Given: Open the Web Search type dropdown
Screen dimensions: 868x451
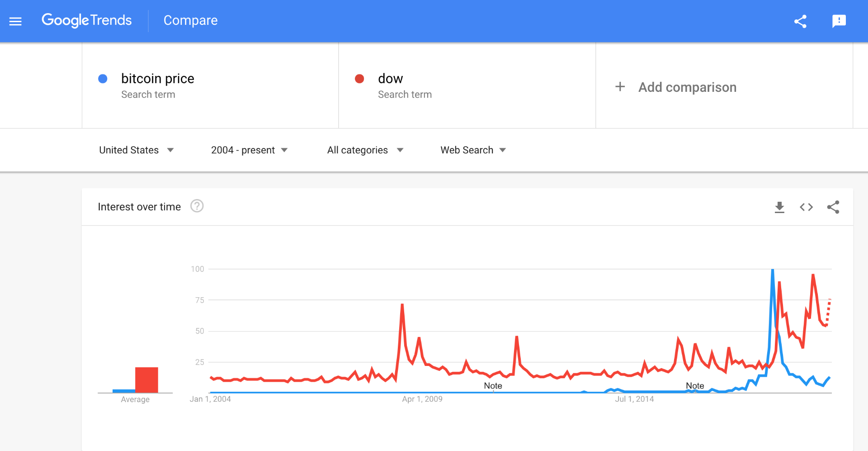Looking at the screenshot, I should coord(473,150).
